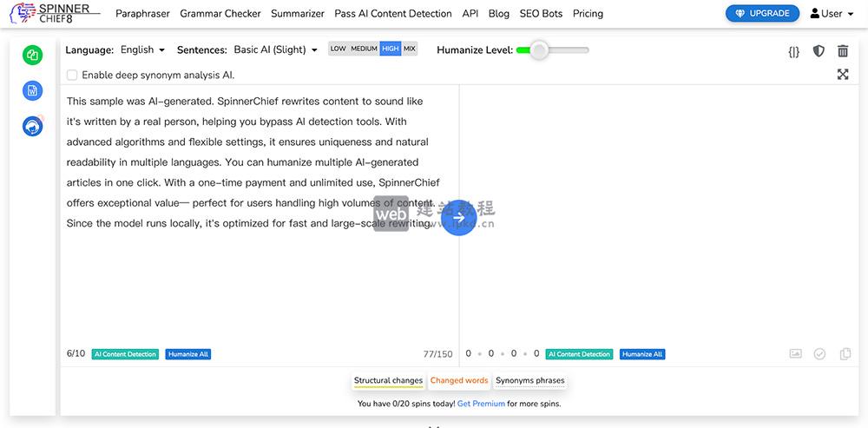Click the copy output icon at bottom right
868x428 pixels.
point(845,354)
